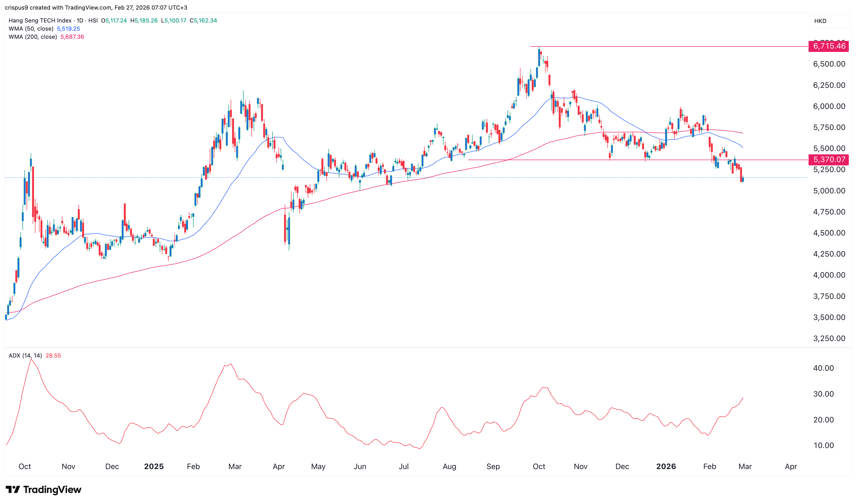Click the lower pink support trendline

click(578, 160)
